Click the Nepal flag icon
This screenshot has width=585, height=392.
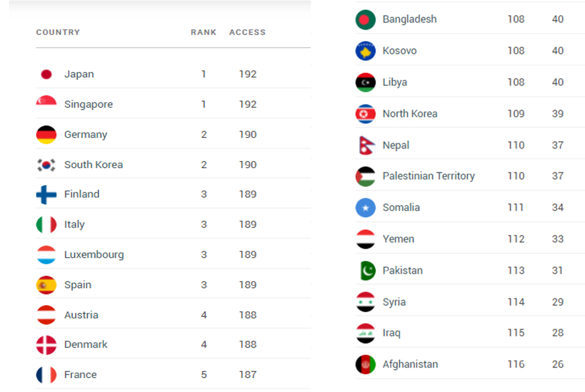(366, 145)
